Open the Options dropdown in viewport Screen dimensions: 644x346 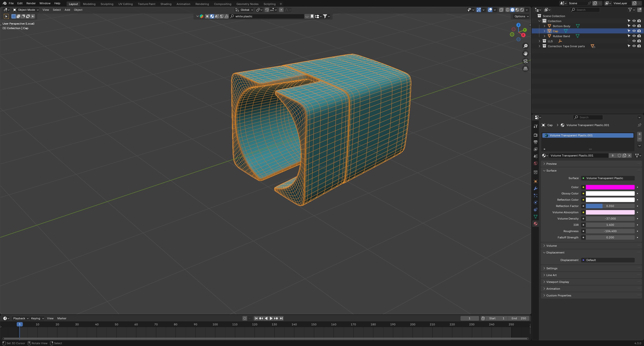click(521, 16)
